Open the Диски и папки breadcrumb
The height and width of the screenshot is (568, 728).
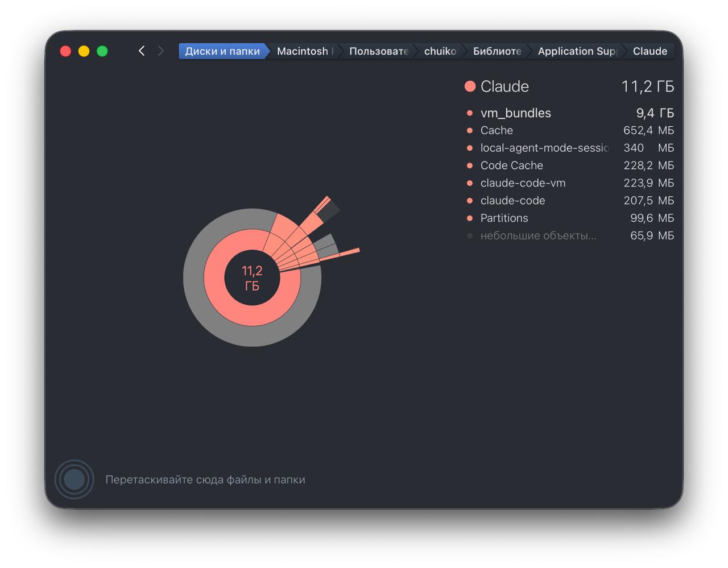[x=222, y=51]
